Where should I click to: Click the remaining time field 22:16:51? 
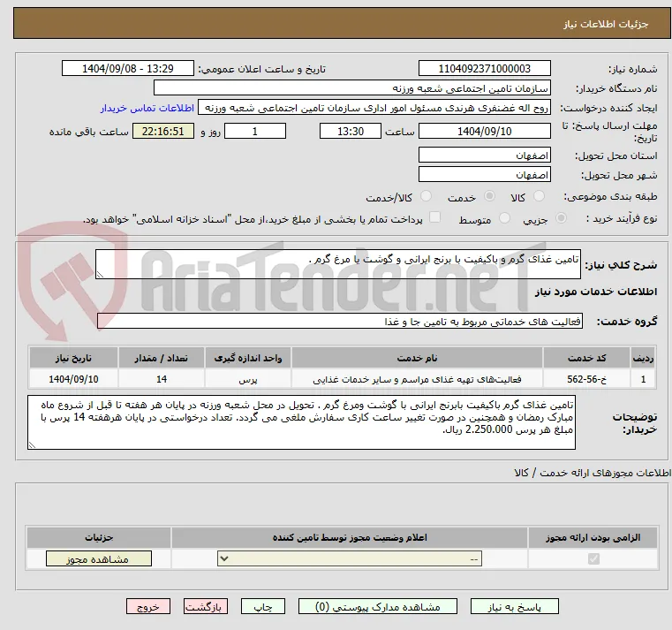(x=163, y=131)
